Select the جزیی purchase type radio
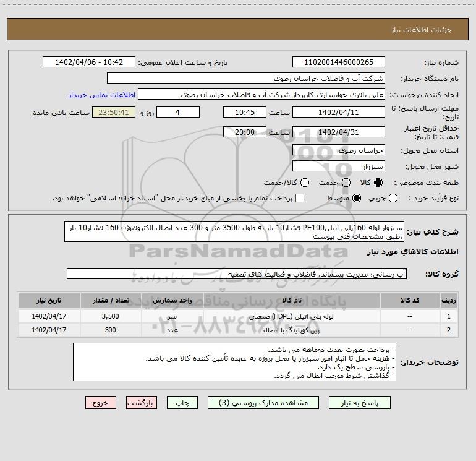Screen dimensions: 476x461 tap(393, 198)
